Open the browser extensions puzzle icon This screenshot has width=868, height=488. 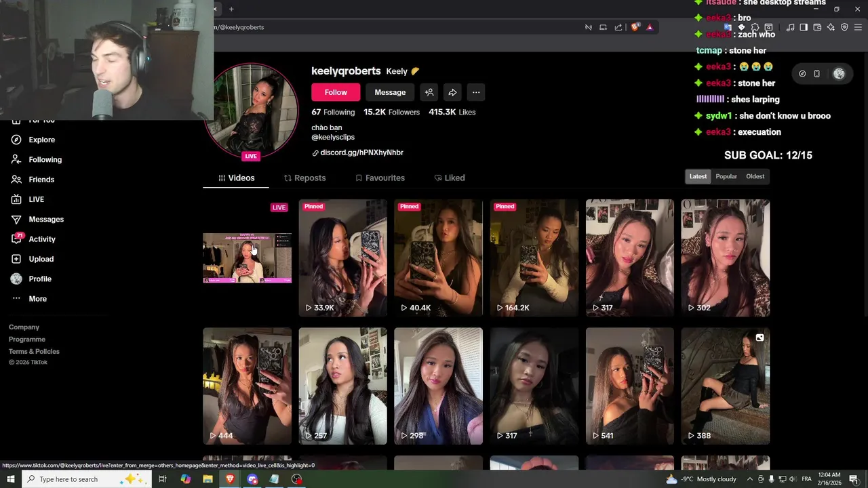pos(755,27)
